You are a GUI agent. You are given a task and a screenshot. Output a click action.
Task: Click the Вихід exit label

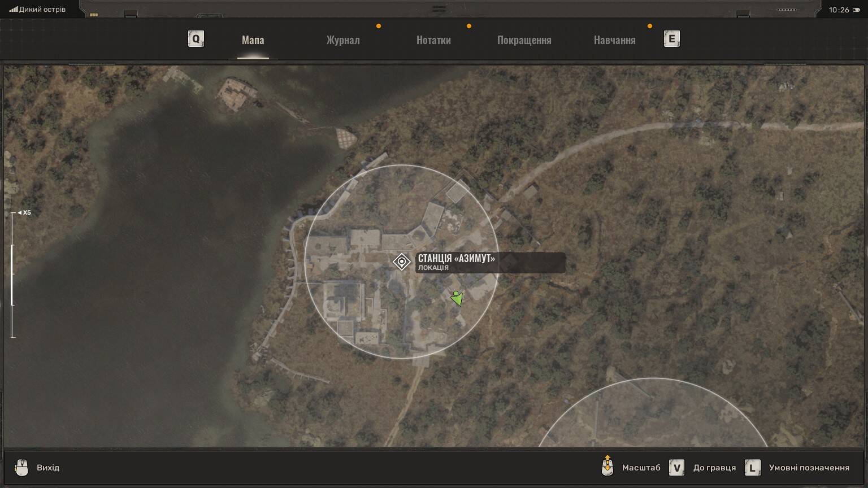(48, 468)
